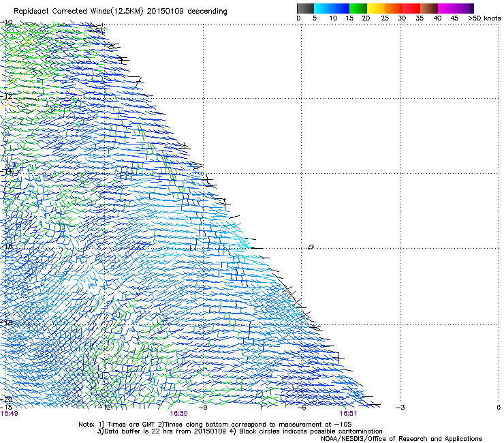Click the '-14' latitude axis label
The width and height of the screenshot is (504, 443).
coord(6,171)
